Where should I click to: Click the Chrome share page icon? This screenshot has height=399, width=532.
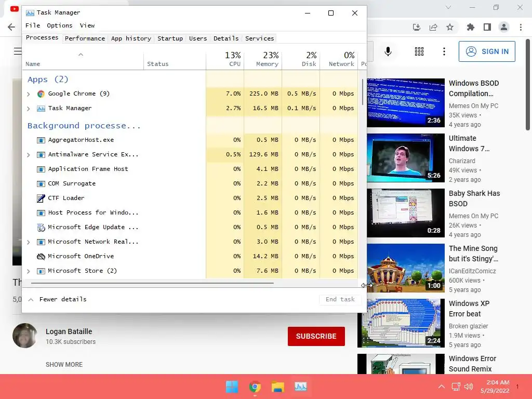coord(433,27)
